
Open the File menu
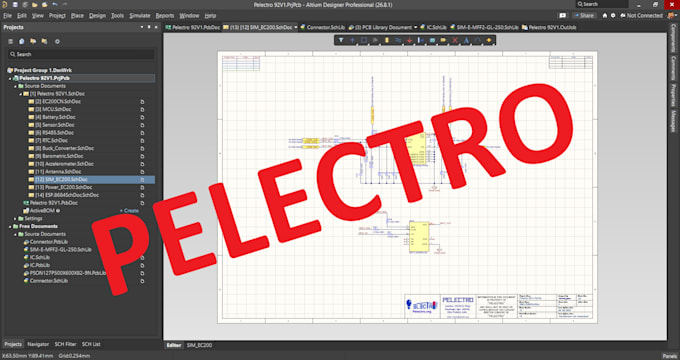(7, 16)
